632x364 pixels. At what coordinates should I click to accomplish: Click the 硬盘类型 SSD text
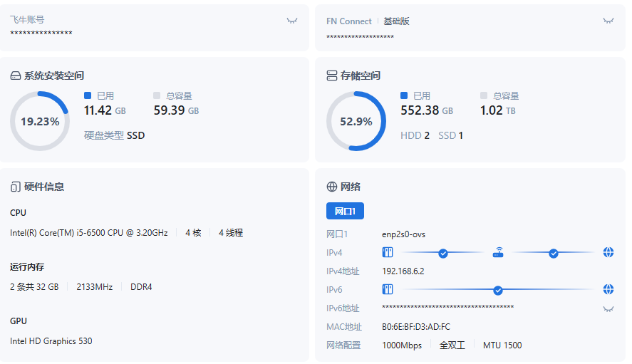(x=114, y=135)
